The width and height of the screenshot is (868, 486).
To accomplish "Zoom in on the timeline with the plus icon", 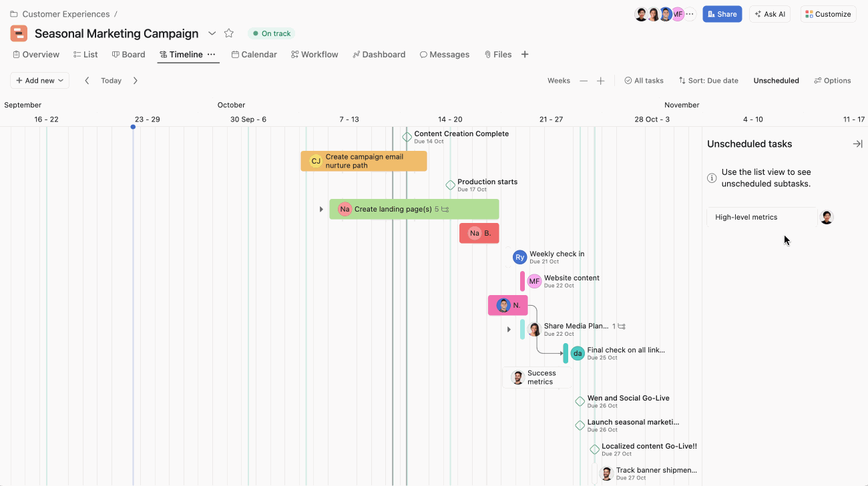I will (600, 80).
